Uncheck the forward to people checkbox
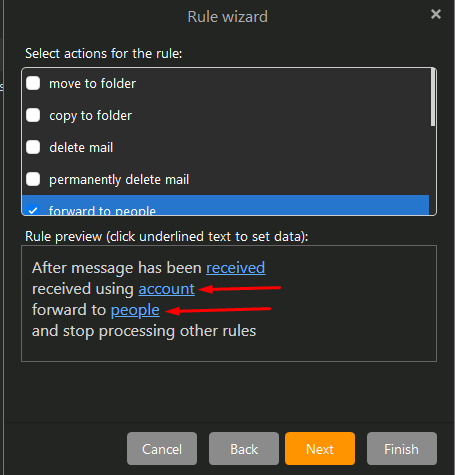 pos(33,210)
